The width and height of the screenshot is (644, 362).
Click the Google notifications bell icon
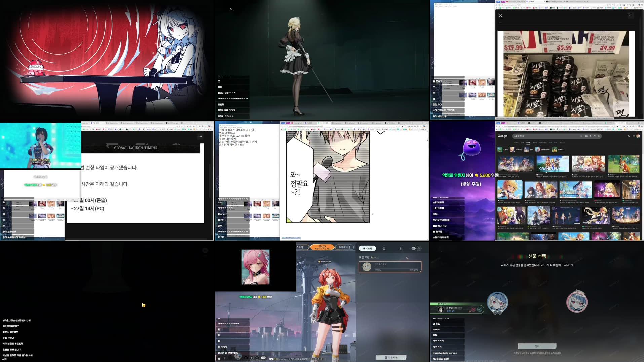pos(629,136)
